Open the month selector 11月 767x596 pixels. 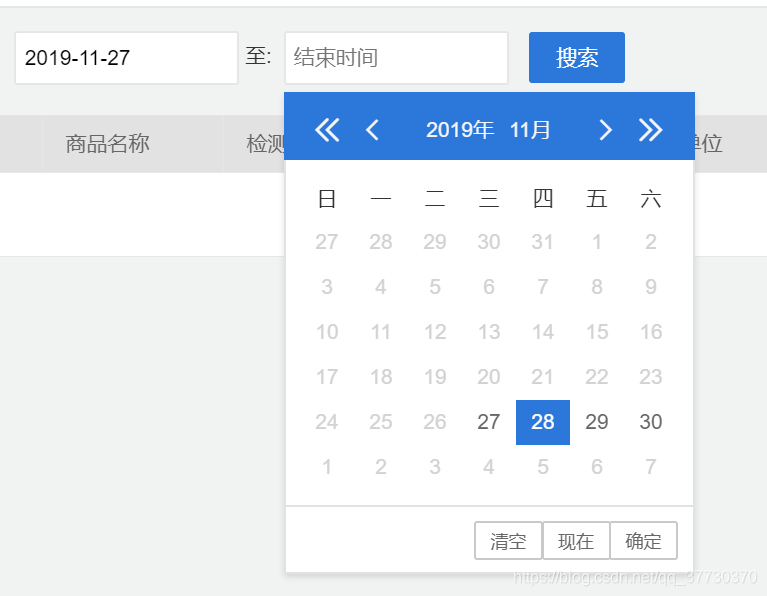click(x=530, y=130)
